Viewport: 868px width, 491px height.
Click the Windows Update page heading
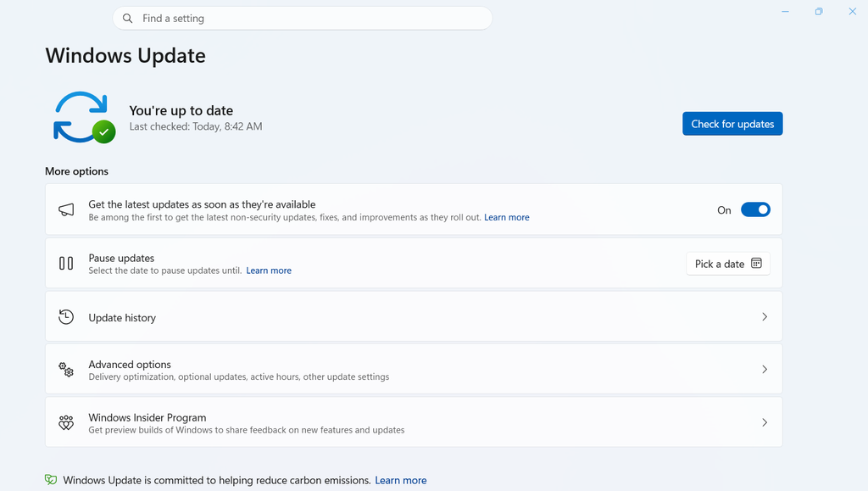(125, 56)
